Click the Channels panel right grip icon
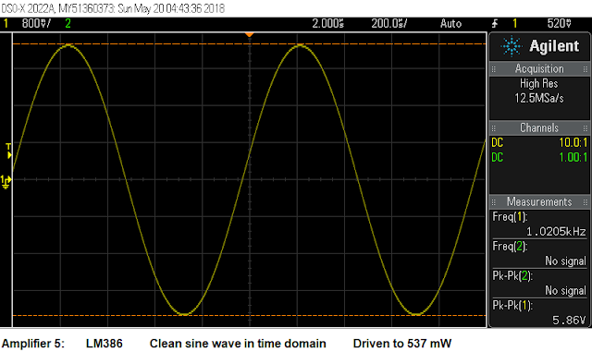 point(585,128)
